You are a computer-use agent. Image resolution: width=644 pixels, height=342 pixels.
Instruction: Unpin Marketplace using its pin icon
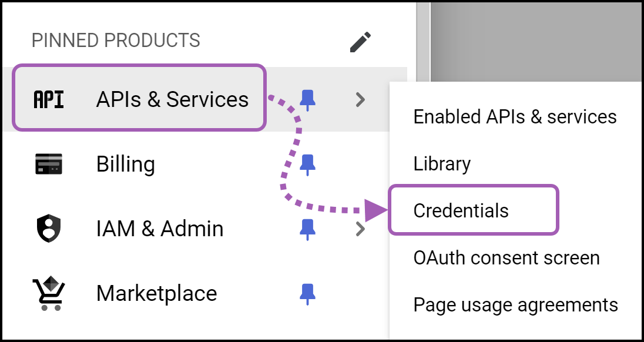[307, 294]
